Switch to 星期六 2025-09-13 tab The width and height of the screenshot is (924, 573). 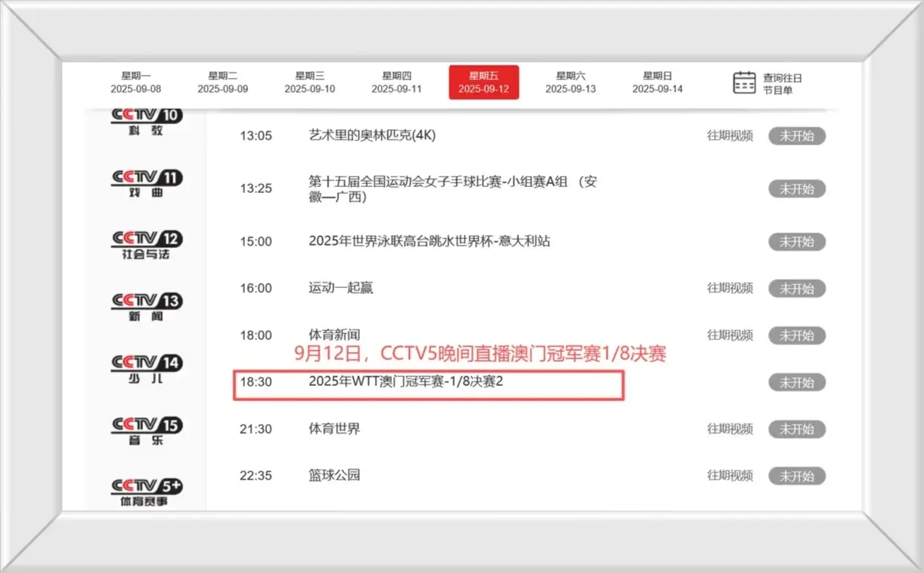coord(571,82)
